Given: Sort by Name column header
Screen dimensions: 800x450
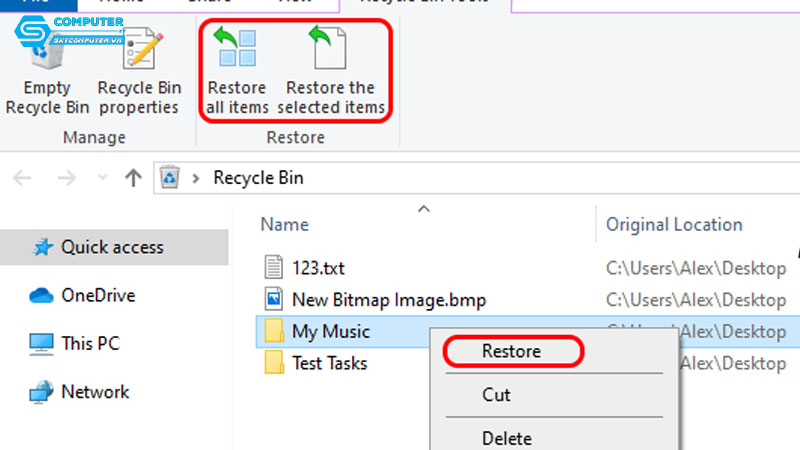Looking at the screenshot, I should point(284,225).
